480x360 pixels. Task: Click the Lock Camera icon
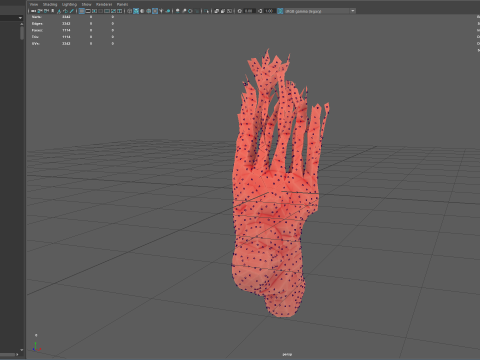[x=40, y=11]
